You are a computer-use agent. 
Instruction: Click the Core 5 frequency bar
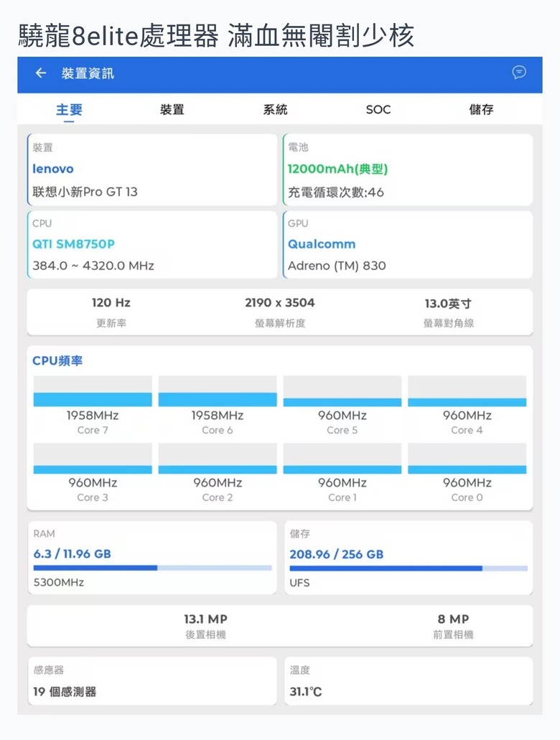342,391
